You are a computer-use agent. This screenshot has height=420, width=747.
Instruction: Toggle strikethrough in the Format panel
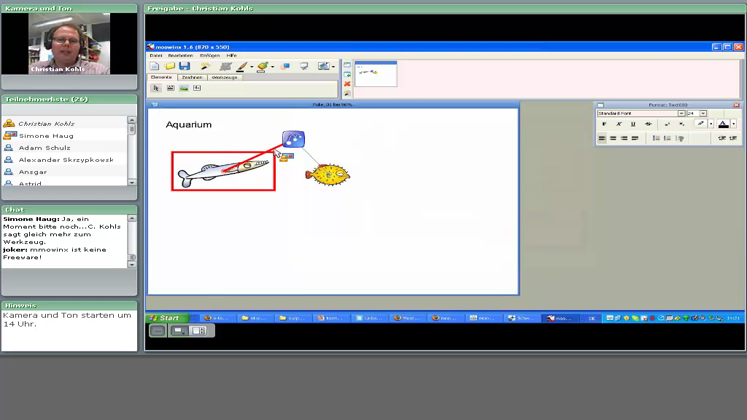click(648, 124)
